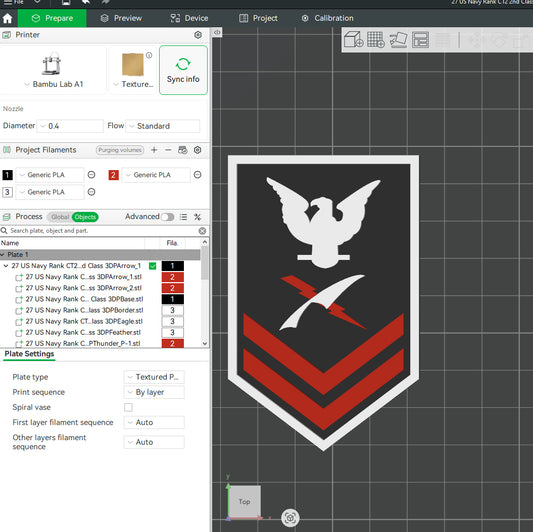Viewport: 533px width, 532px height.
Task: Open filament 1 Generic PLA dropdown
Action: [x=50, y=175]
